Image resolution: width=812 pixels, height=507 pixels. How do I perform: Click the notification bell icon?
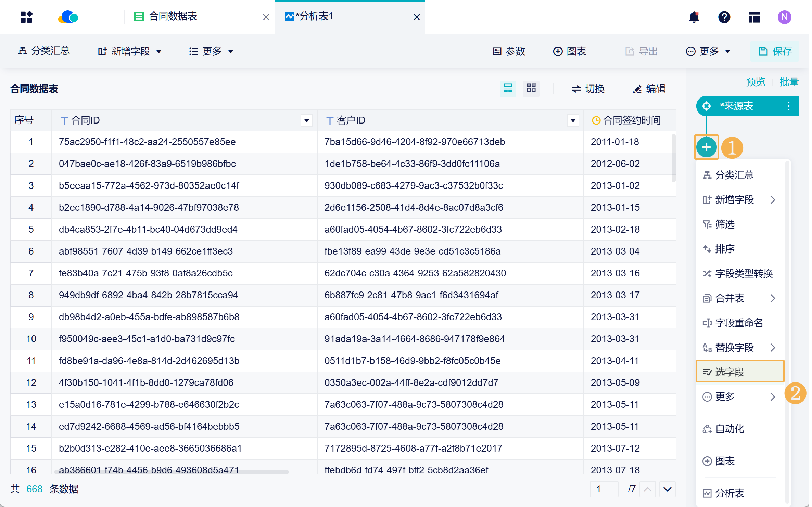click(x=694, y=17)
